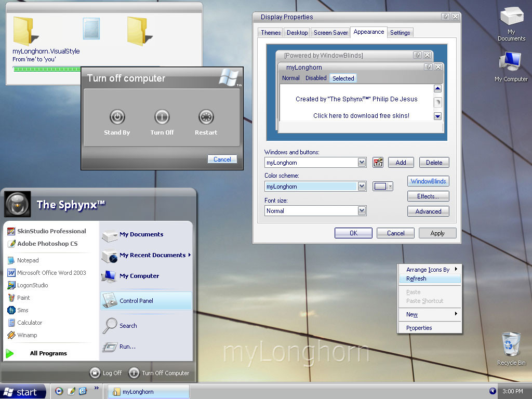The height and width of the screenshot is (399, 532).
Task: Click Cancel in Turn off computer dialog
Action: click(x=222, y=159)
